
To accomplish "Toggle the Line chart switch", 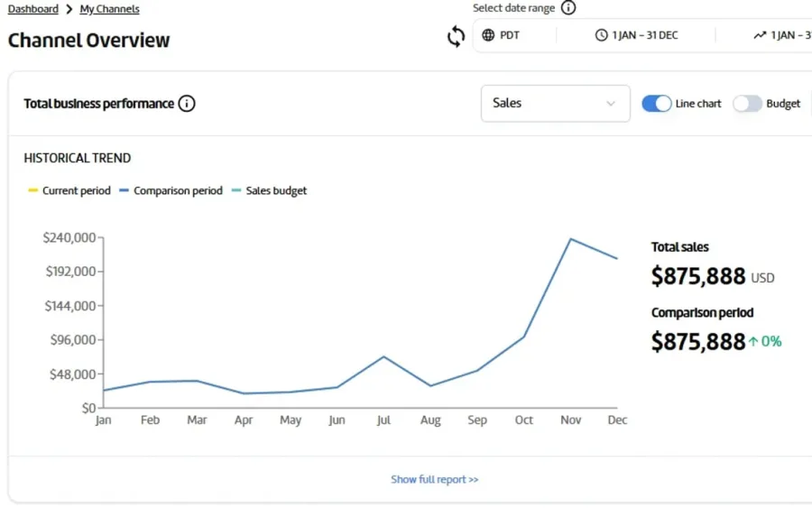I will (x=656, y=104).
